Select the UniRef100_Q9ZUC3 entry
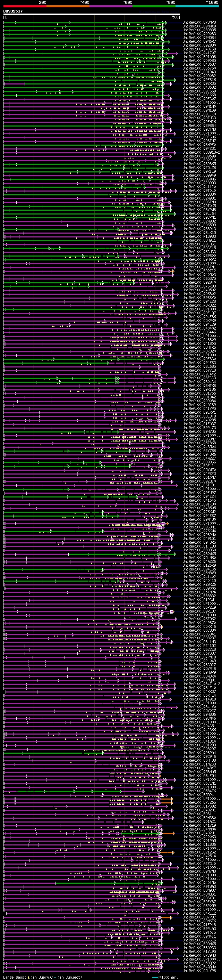This screenshot has width=222, height=980. [199, 118]
